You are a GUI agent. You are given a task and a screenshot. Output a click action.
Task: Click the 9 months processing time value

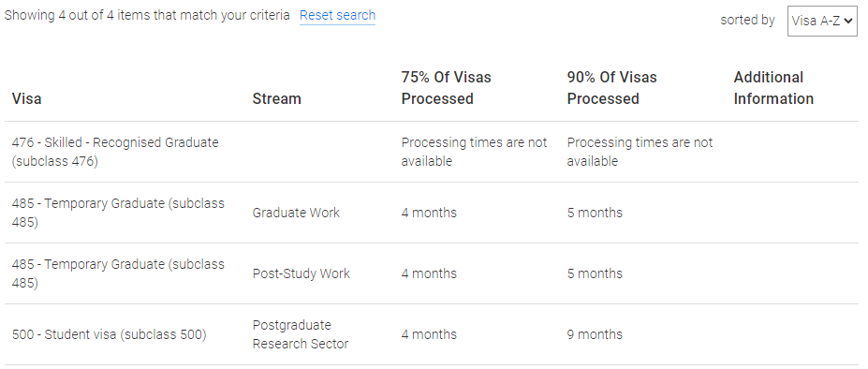[x=595, y=334]
